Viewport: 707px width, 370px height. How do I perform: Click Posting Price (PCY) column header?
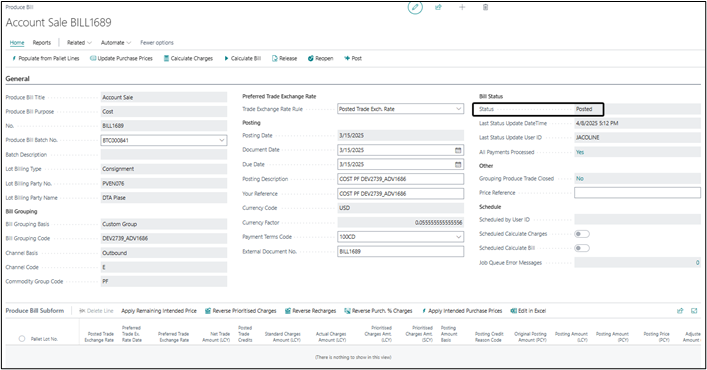[x=656, y=337]
